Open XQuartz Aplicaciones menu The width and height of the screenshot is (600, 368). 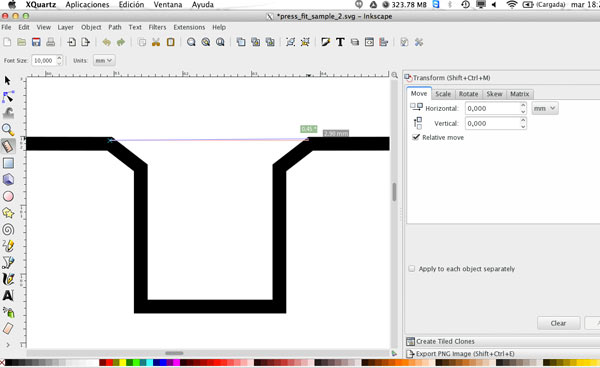87,5
